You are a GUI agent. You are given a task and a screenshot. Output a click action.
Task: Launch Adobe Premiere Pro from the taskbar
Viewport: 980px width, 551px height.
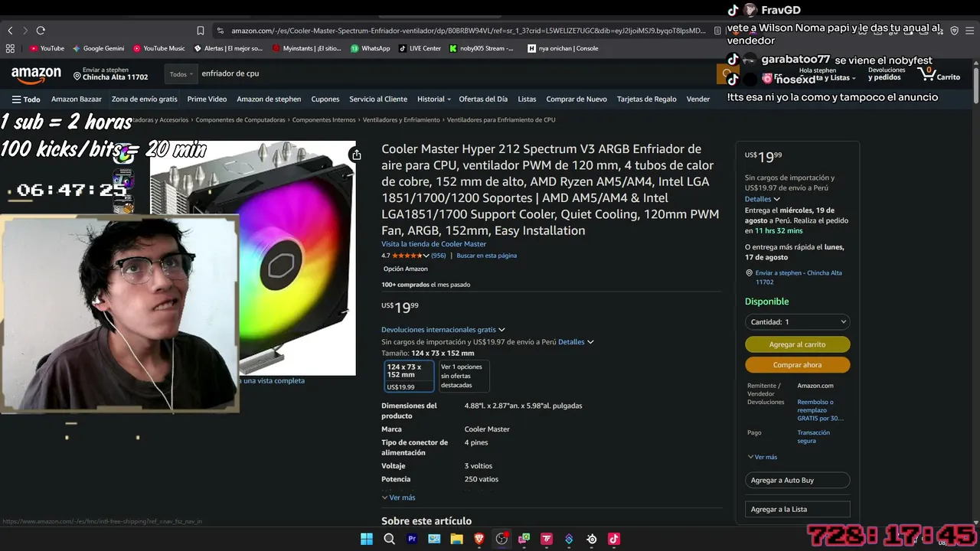(x=412, y=539)
